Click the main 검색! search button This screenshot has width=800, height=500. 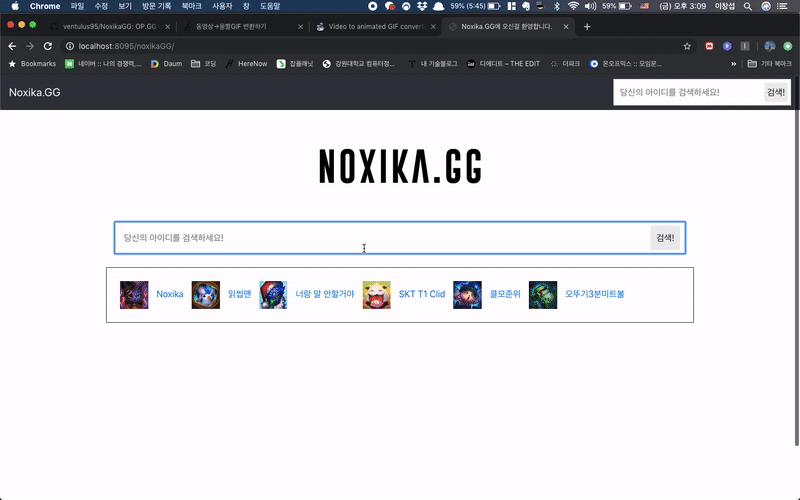pyautogui.click(x=665, y=238)
